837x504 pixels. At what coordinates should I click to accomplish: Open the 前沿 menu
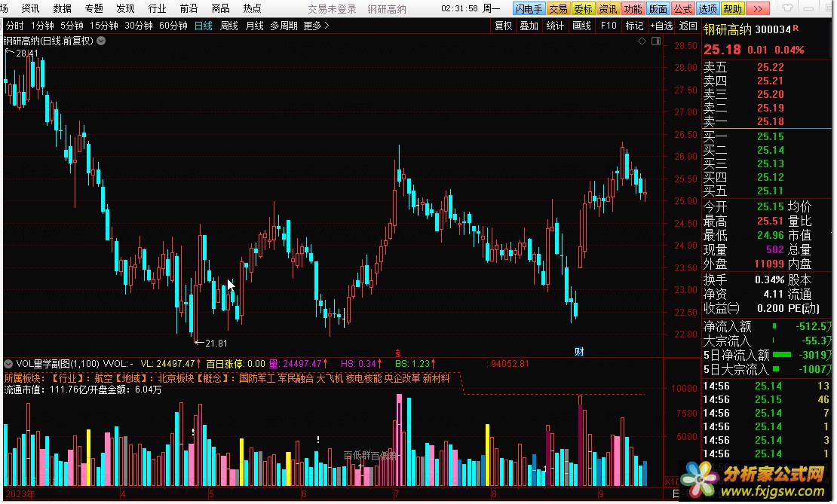click(189, 8)
